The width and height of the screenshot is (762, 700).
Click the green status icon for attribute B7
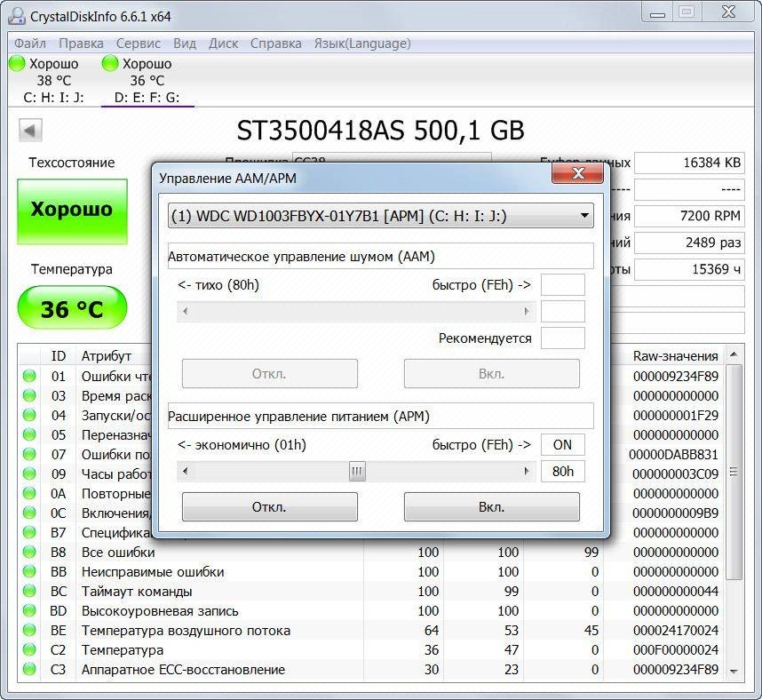(x=29, y=533)
